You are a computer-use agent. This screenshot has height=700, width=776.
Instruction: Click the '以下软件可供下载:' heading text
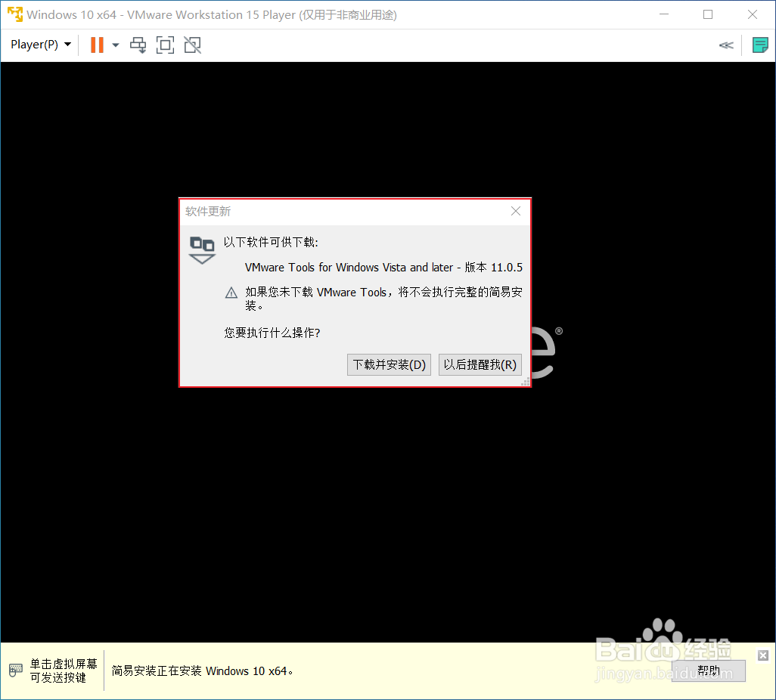271,242
